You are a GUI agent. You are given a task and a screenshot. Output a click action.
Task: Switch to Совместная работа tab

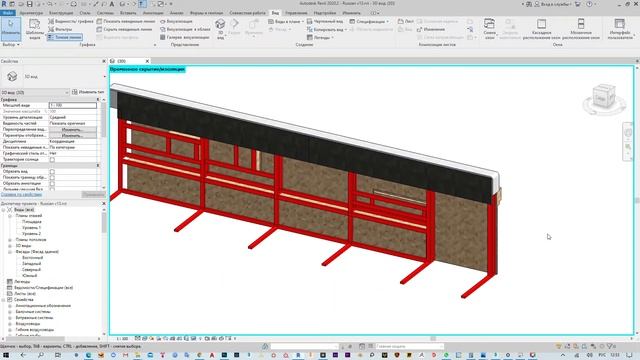point(247,13)
